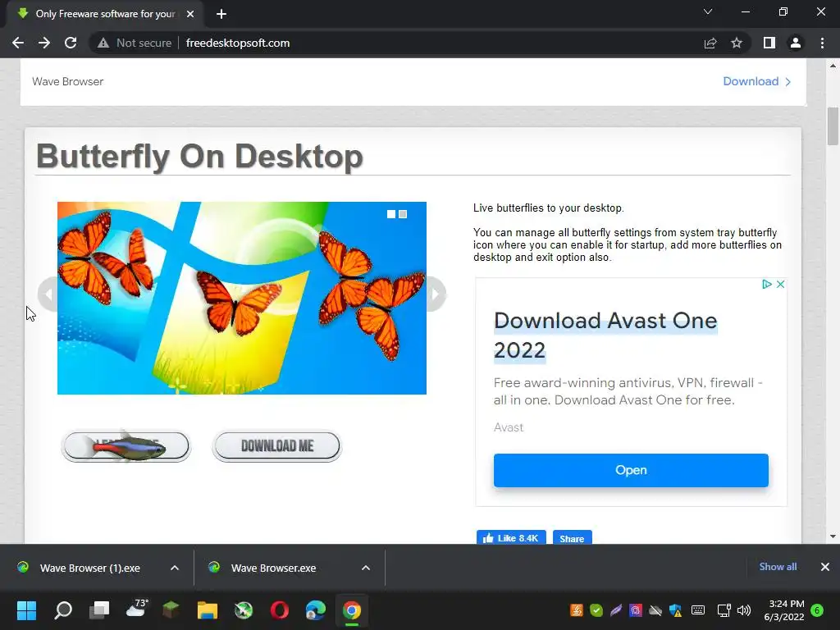Screen dimensions: 840x630
Task: Open Windows Search from taskbar
Action: point(63,609)
